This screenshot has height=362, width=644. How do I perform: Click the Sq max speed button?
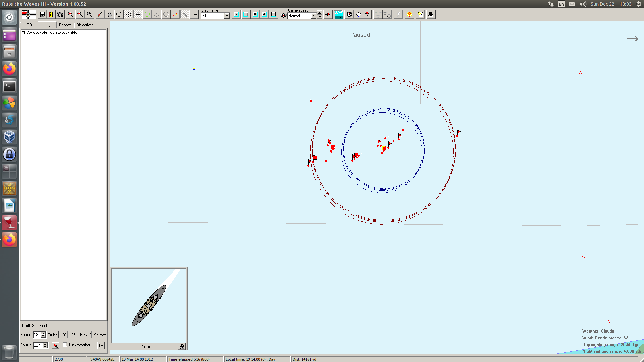(100, 335)
